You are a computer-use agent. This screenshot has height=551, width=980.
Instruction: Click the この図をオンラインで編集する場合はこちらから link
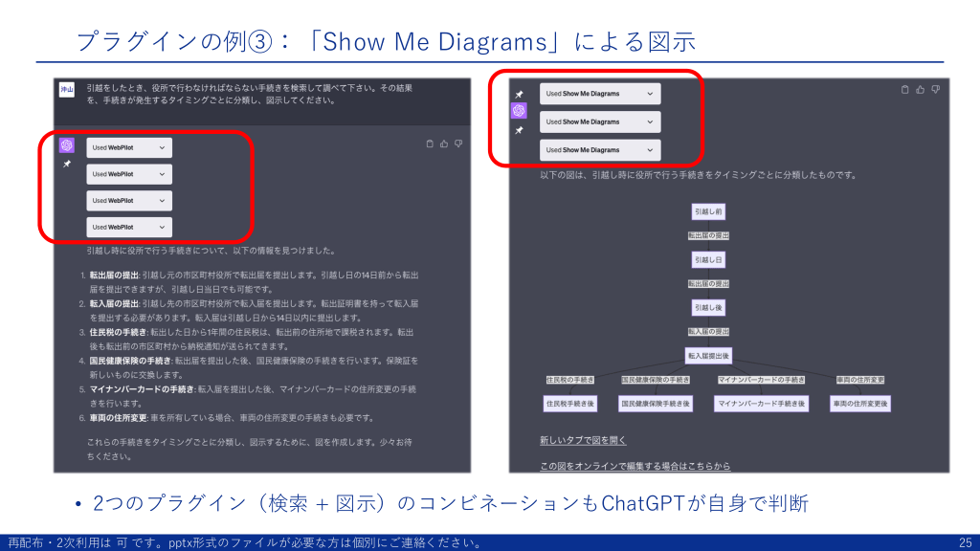click(x=635, y=466)
